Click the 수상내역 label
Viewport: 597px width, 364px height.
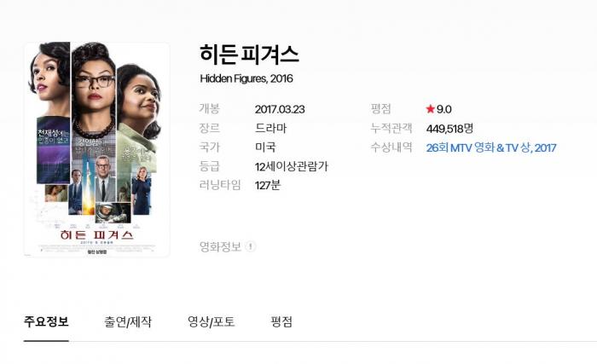[391, 147]
